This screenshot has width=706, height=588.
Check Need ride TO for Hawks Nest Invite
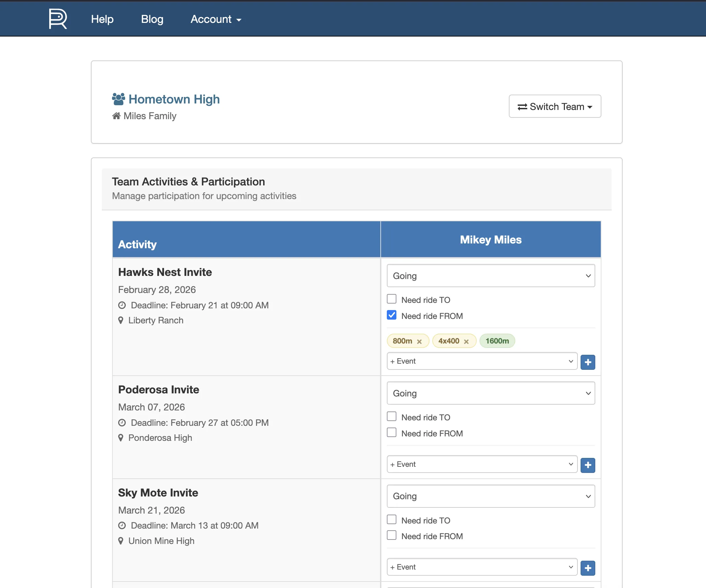[x=392, y=299]
